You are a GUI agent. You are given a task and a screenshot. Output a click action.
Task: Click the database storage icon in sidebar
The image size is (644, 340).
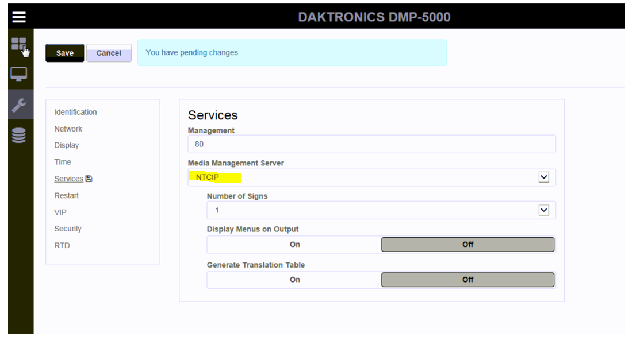pyautogui.click(x=19, y=136)
